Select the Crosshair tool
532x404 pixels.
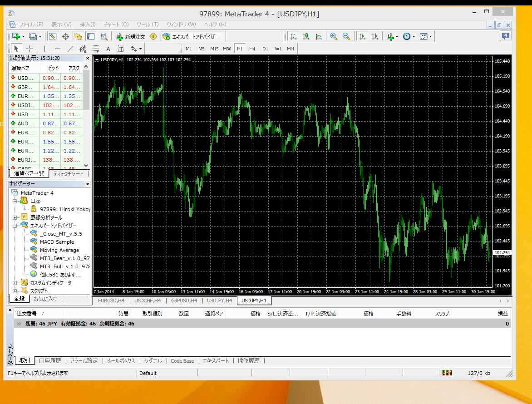pyautogui.click(x=30, y=49)
